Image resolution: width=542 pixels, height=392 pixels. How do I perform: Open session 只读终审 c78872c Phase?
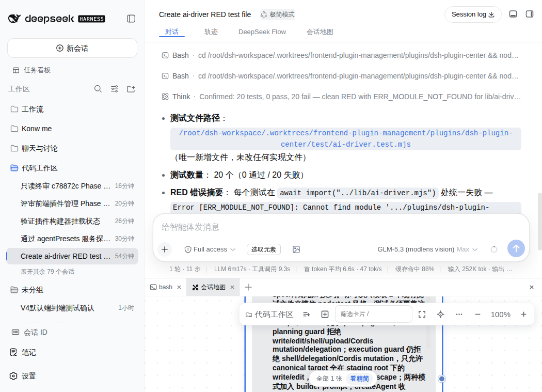click(x=72, y=186)
